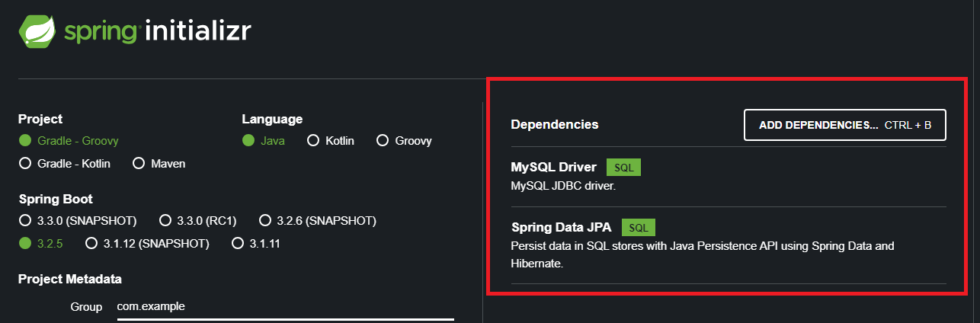Screen dimensions: 980x323
Task: Click the Spring Initializr logo
Action: click(x=135, y=32)
